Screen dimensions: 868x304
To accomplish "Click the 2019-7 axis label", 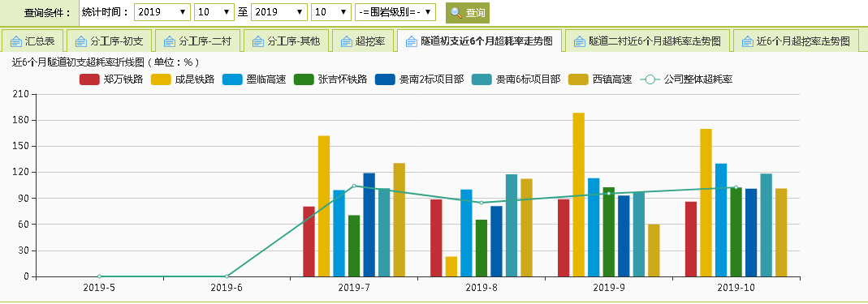I will pos(354,288).
